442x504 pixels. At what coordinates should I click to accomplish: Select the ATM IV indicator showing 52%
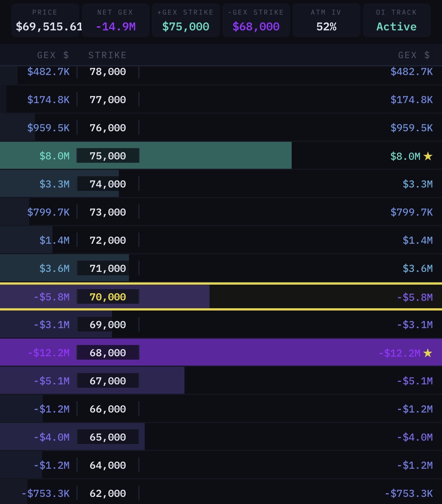[326, 20]
